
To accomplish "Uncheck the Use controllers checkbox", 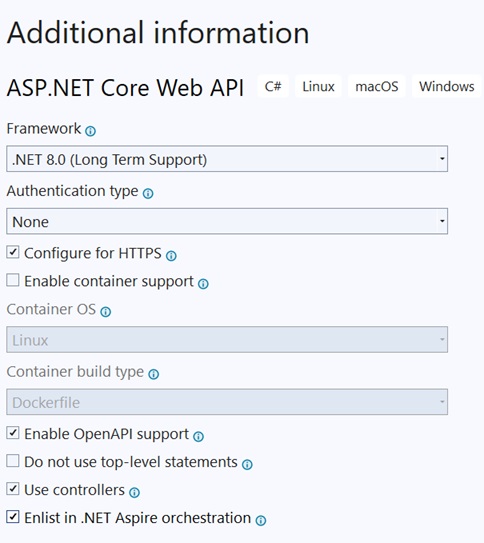I will pyautogui.click(x=13, y=489).
